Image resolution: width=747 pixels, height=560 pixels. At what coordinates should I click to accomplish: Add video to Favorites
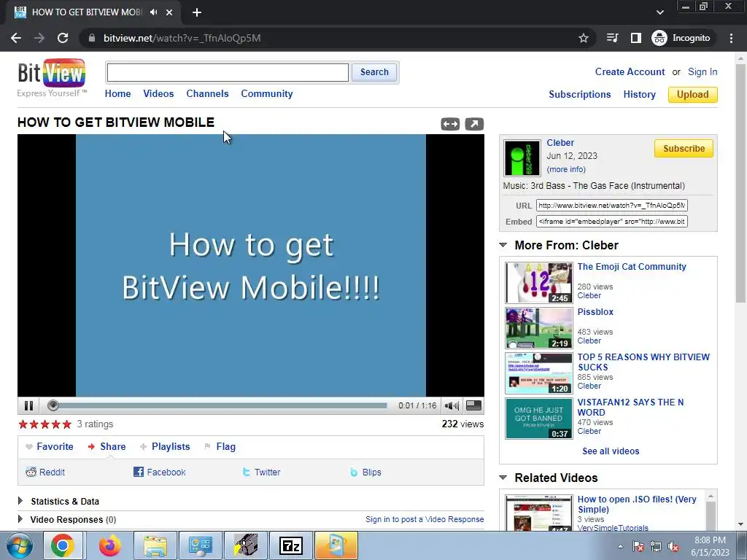tap(50, 447)
